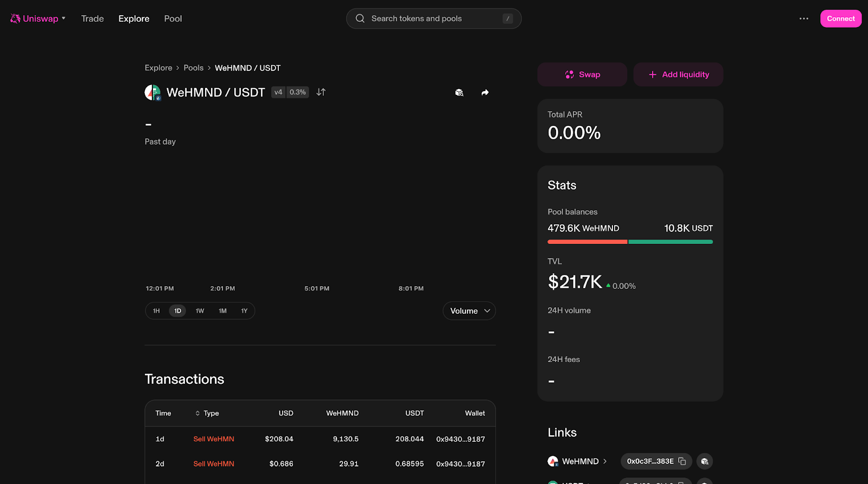The image size is (868, 484).
Task: Open pool in block explorer icon
Action: pyautogui.click(x=459, y=93)
